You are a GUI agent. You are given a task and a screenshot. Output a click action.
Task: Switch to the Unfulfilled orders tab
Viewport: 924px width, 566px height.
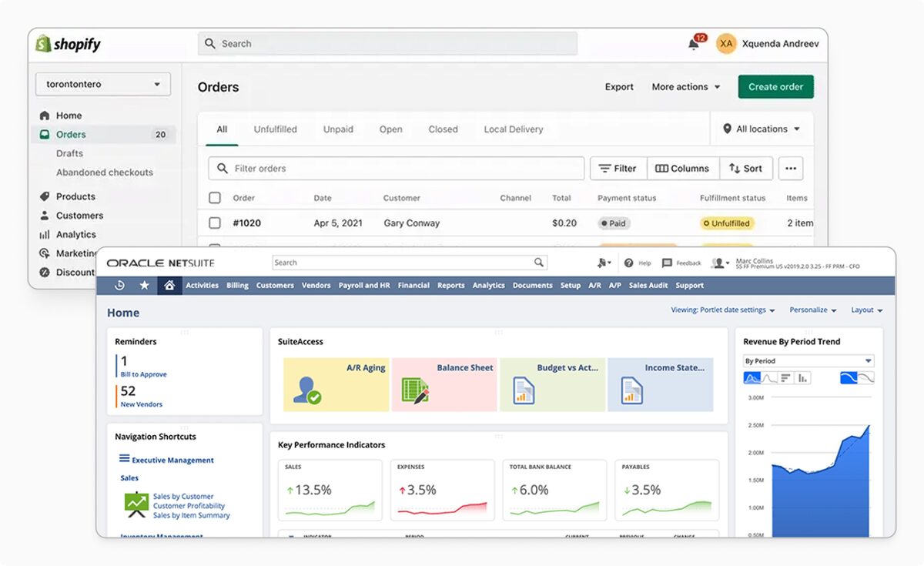(x=275, y=129)
